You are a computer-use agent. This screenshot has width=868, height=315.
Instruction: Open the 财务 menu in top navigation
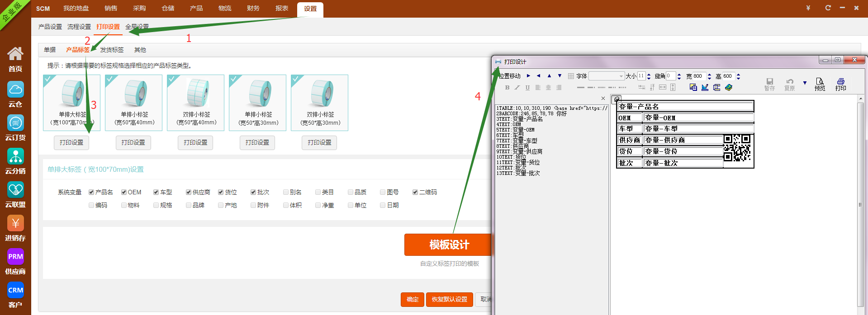pyautogui.click(x=253, y=8)
